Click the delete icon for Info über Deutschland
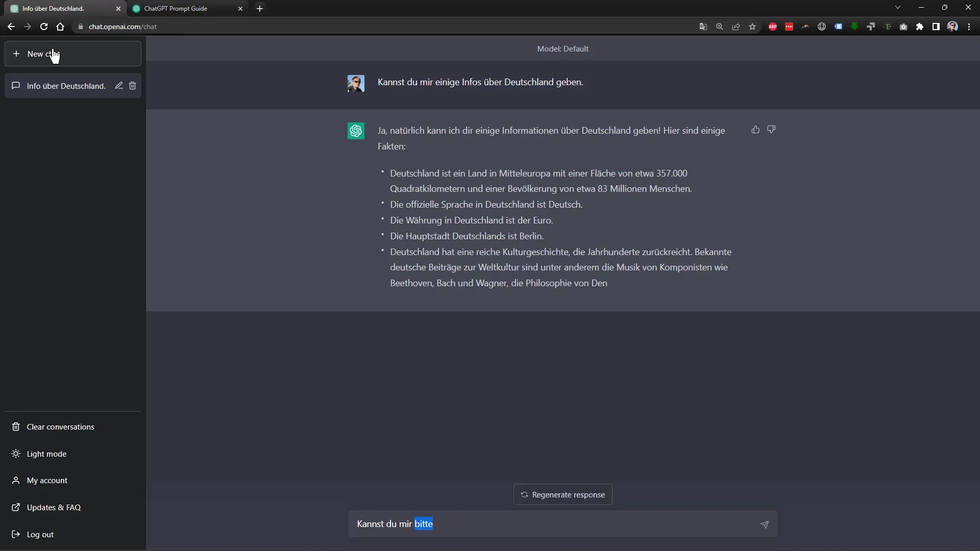The height and width of the screenshot is (551, 980). click(x=133, y=85)
